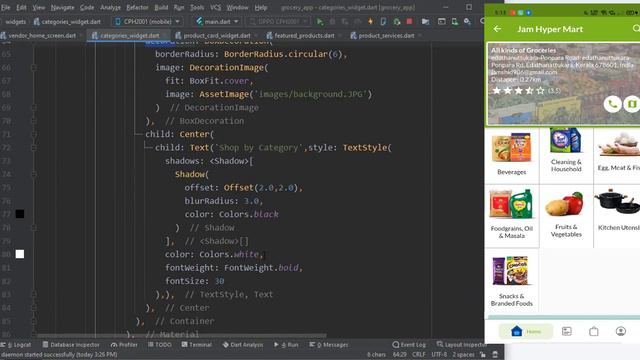Open the Dart Analysis tool window

pyautogui.click(x=243, y=345)
